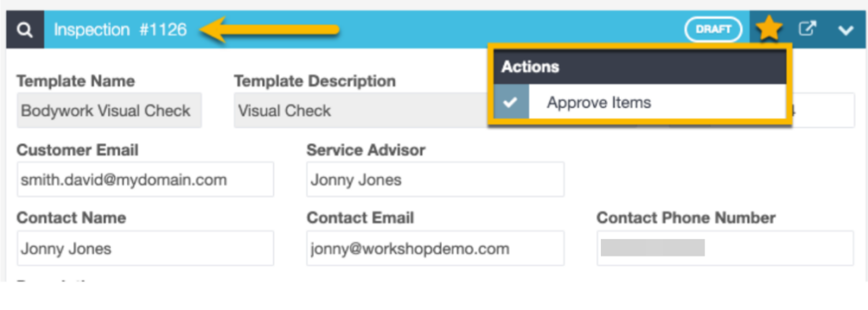Open inspection in new window icon

pyautogui.click(x=807, y=30)
